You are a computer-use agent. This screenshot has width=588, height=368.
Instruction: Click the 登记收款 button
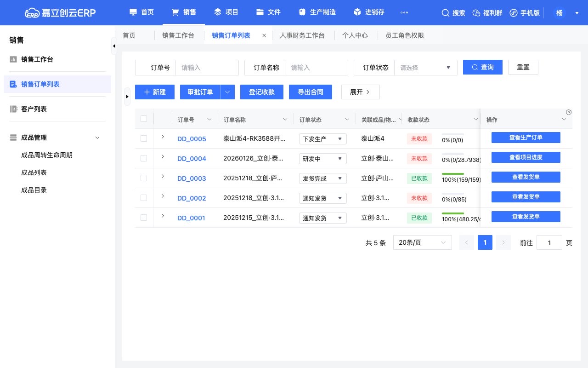click(262, 92)
